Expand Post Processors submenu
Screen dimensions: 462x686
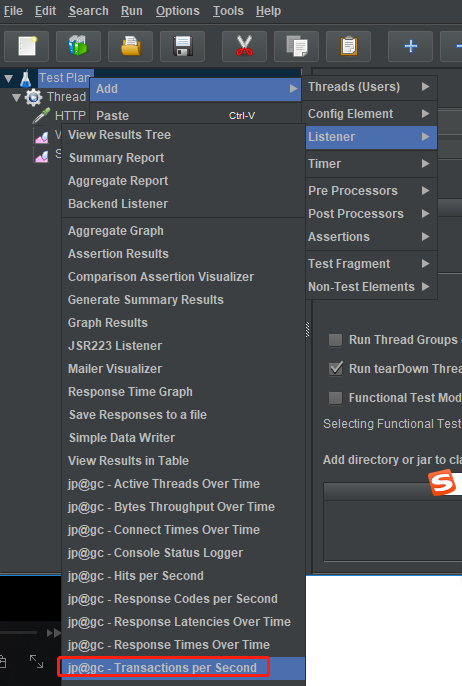coord(371,214)
